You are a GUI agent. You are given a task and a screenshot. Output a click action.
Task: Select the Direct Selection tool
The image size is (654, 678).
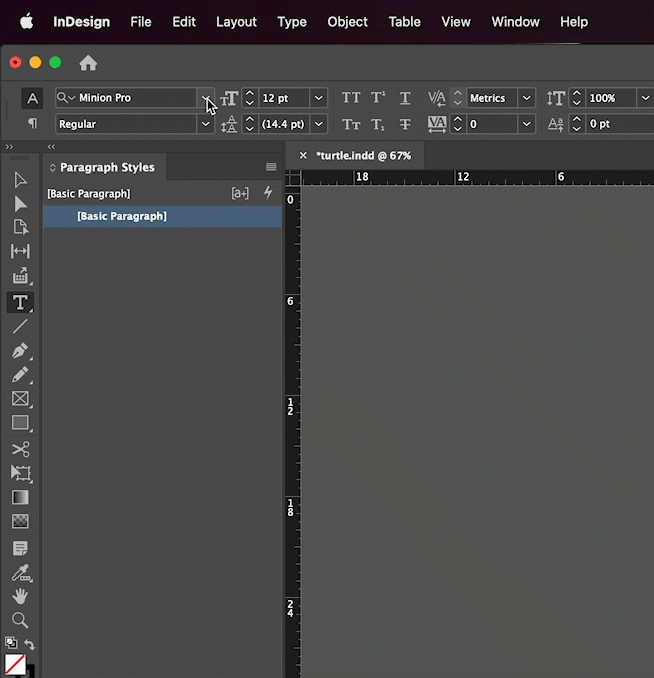click(20, 204)
